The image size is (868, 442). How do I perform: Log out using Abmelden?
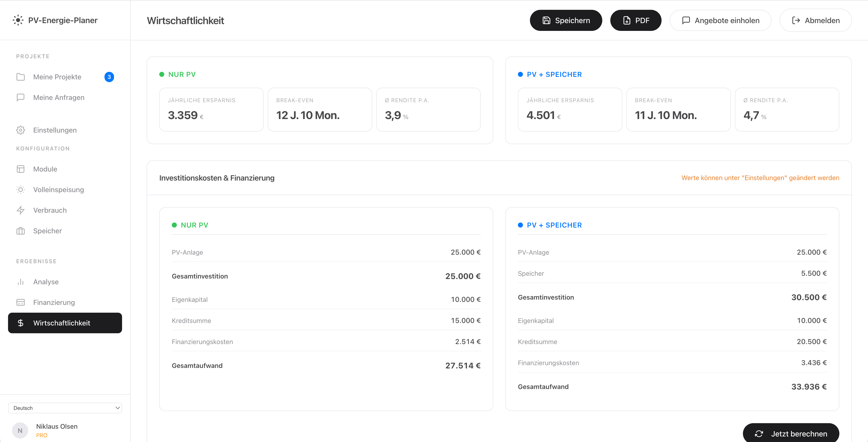coord(815,21)
